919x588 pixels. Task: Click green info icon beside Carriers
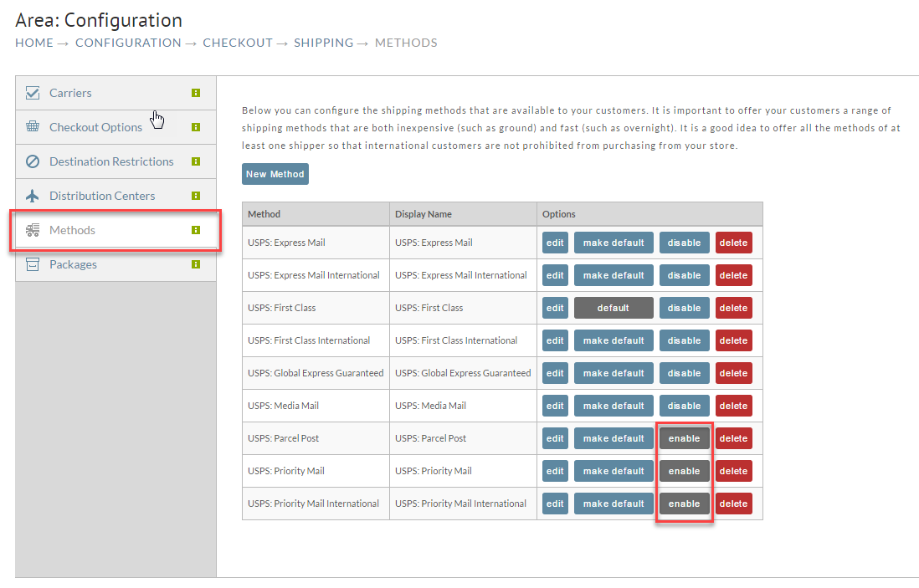(x=196, y=93)
